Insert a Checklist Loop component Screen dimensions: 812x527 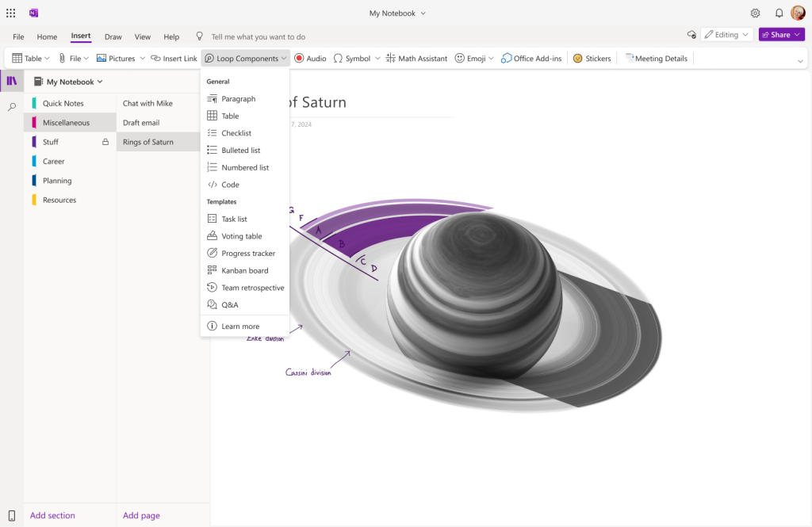[x=236, y=133]
